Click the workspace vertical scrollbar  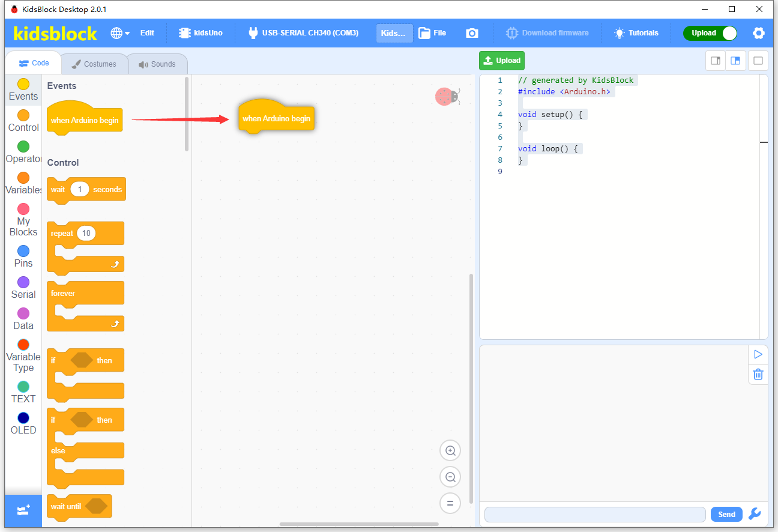pyautogui.click(x=471, y=388)
